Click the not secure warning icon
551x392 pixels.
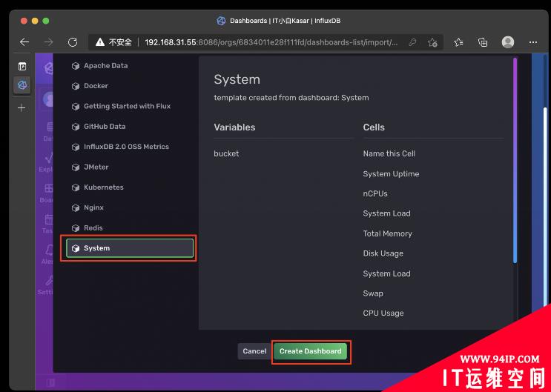pos(100,42)
